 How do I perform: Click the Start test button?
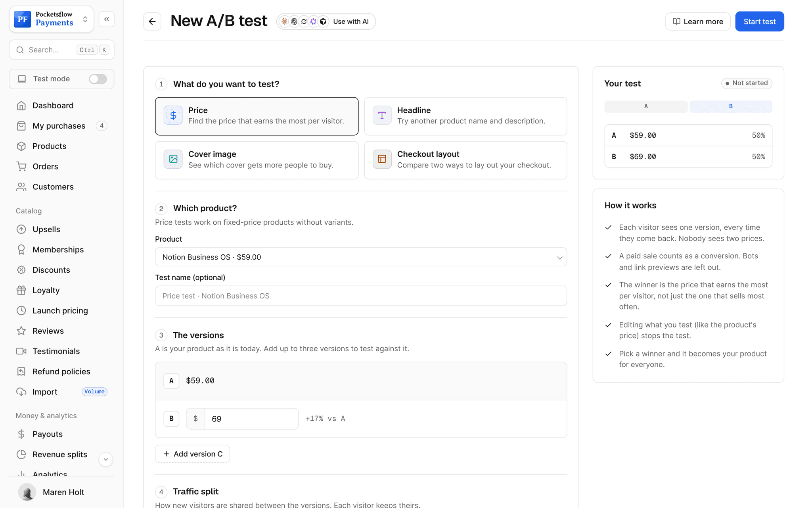tap(759, 21)
